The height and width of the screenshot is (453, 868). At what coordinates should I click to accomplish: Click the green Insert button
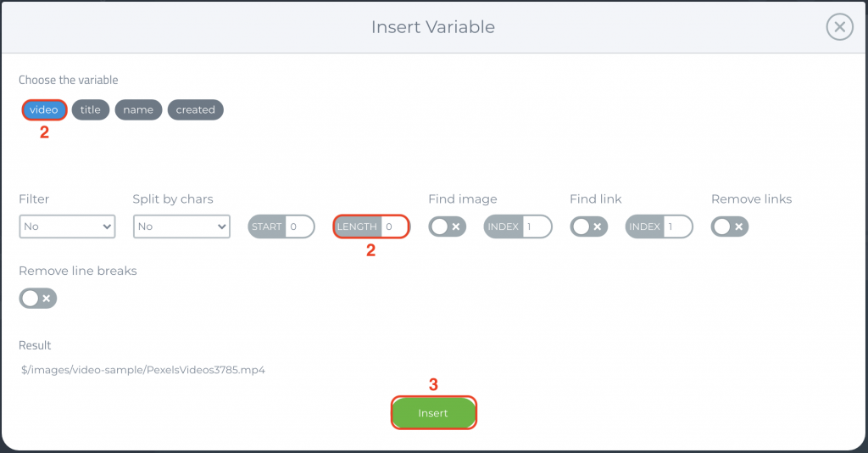(433, 413)
